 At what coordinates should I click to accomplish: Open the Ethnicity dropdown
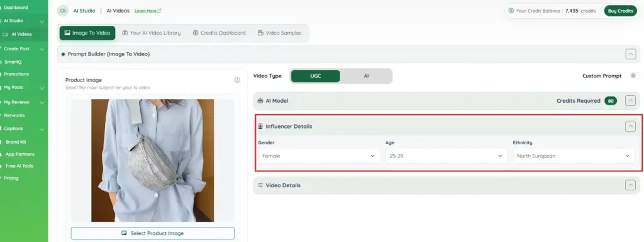click(x=574, y=156)
